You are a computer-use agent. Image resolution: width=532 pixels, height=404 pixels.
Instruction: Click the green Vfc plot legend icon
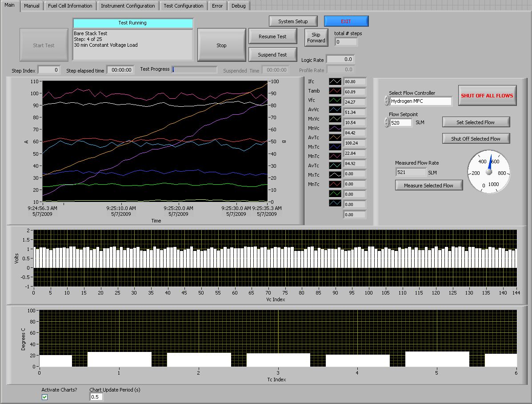335,100
